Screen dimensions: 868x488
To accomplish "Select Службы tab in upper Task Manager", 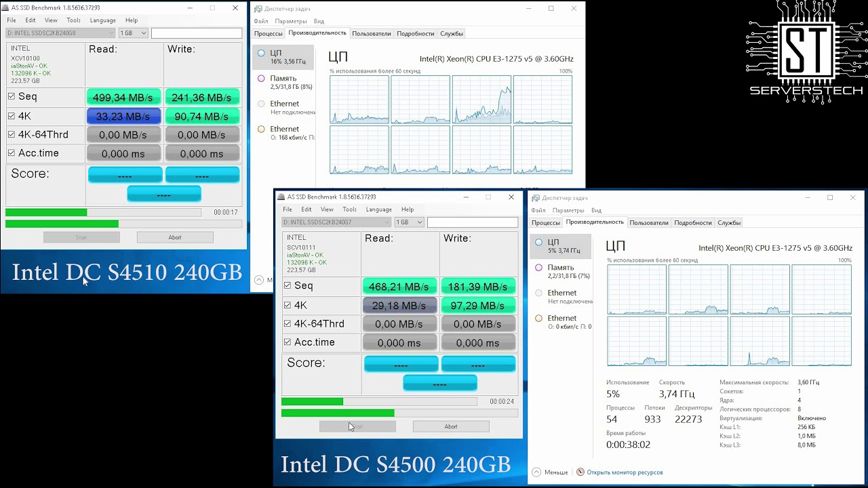I will click(x=452, y=33).
